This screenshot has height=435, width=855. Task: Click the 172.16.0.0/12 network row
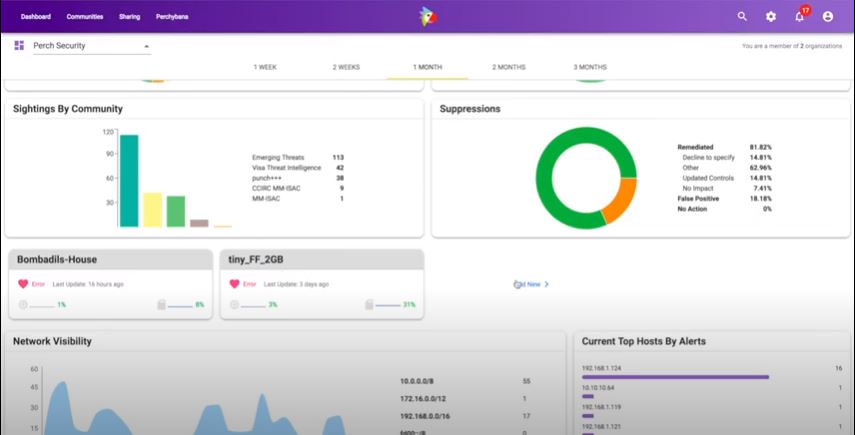coord(465,399)
